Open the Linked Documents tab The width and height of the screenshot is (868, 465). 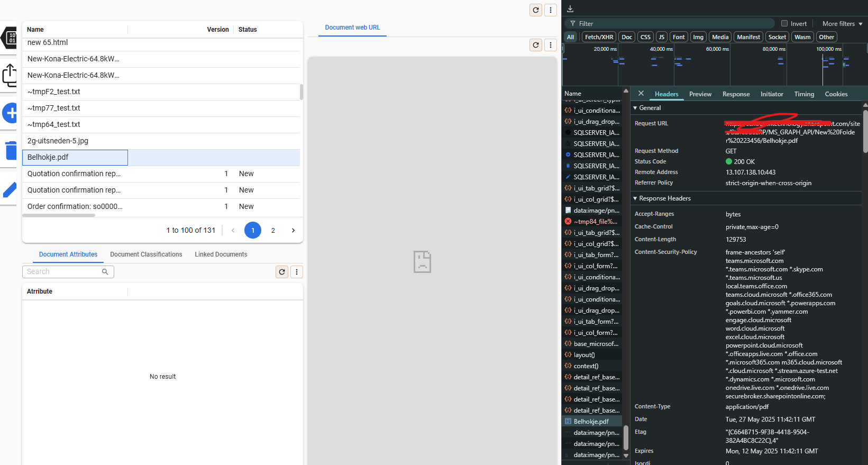pos(221,254)
